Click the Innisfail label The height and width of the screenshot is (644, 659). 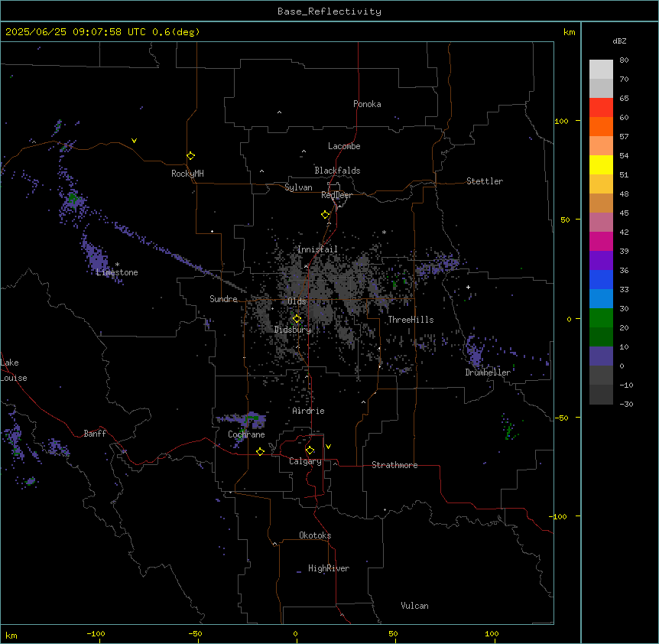tap(317, 249)
